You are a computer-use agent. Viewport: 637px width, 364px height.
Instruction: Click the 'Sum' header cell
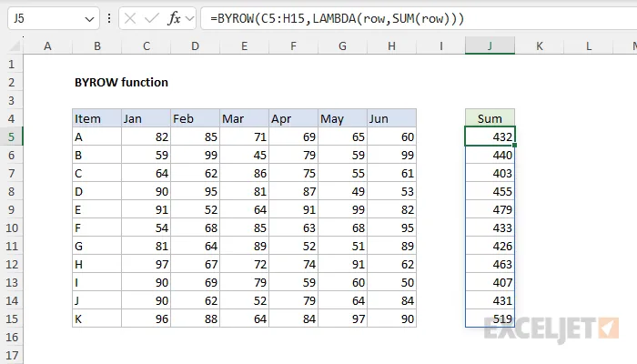pos(490,118)
